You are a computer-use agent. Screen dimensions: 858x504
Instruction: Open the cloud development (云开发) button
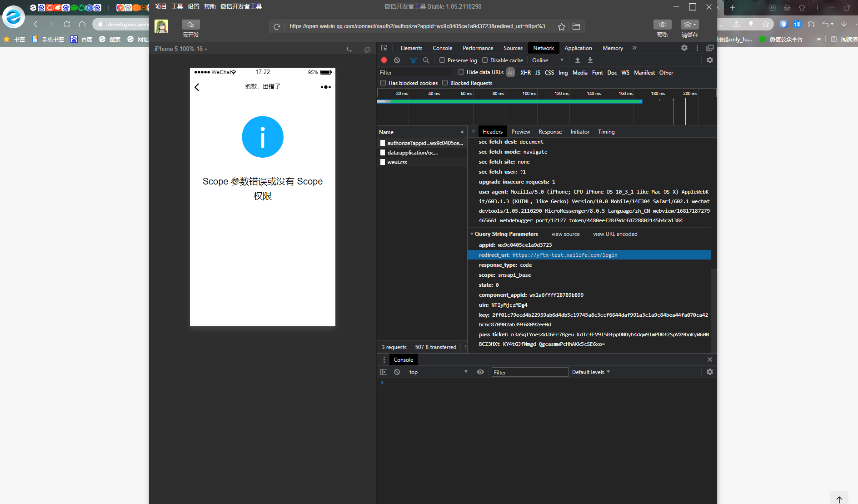pyautogui.click(x=191, y=25)
